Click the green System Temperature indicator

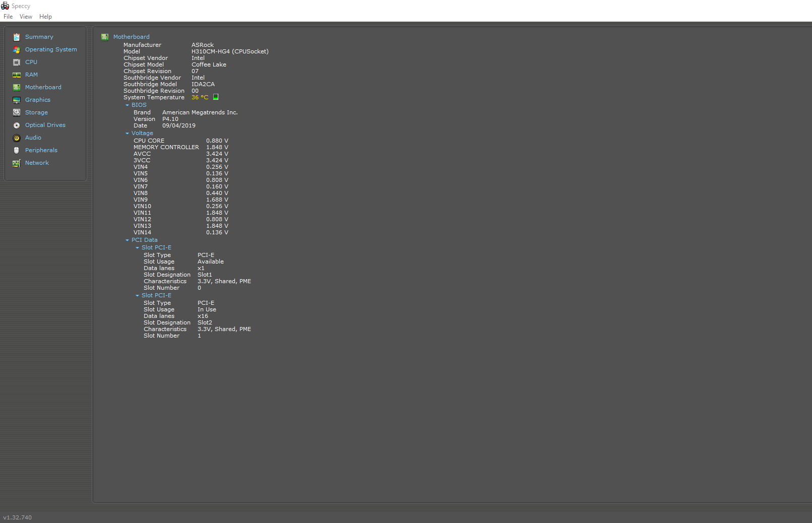coord(216,97)
